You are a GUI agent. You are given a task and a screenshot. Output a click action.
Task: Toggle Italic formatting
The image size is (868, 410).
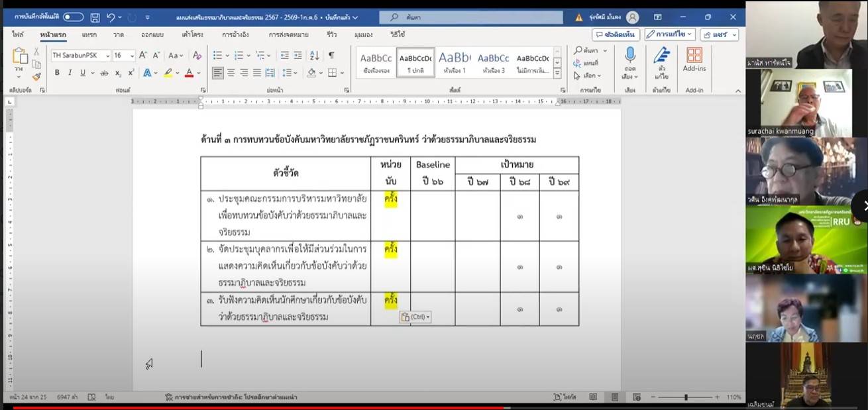click(70, 73)
